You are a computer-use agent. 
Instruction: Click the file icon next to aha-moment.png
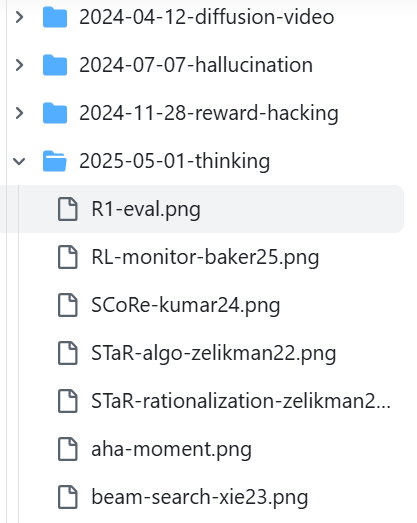click(68, 449)
